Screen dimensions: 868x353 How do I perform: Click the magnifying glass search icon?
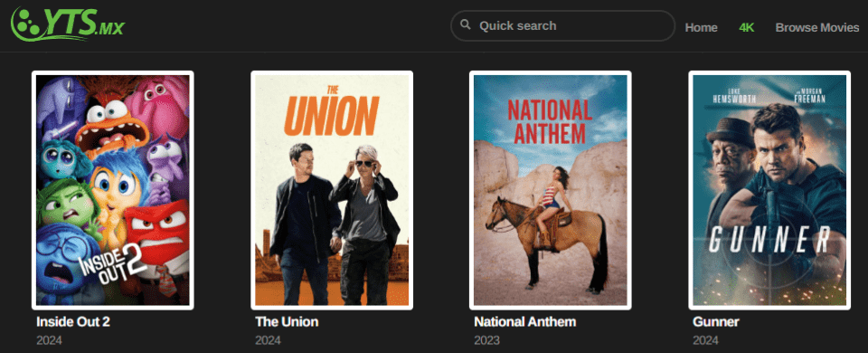click(467, 25)
